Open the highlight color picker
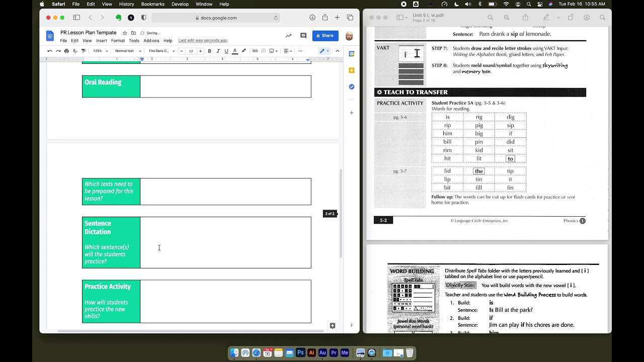This screenshot has width=644, height=362. (244, 51)
